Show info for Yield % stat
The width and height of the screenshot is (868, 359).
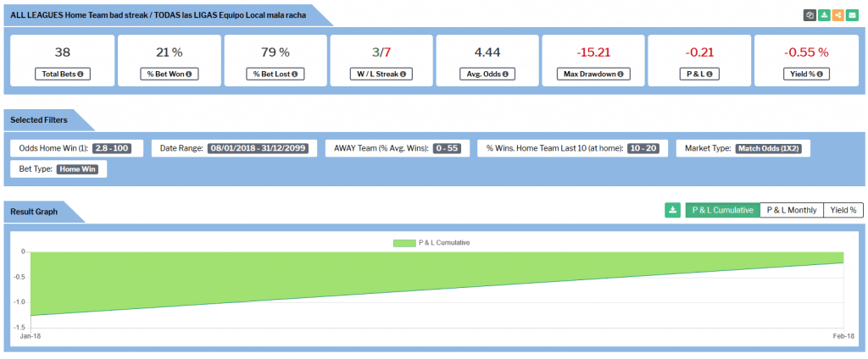[x=820, y=75]
